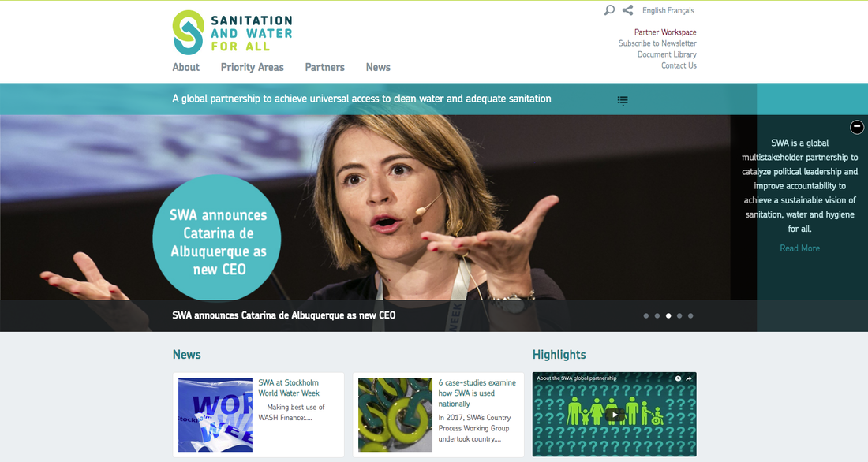Viewport: 868px width, 462px height.
Task: Click the video share arrow icon
Action: [x=689, y=378]
